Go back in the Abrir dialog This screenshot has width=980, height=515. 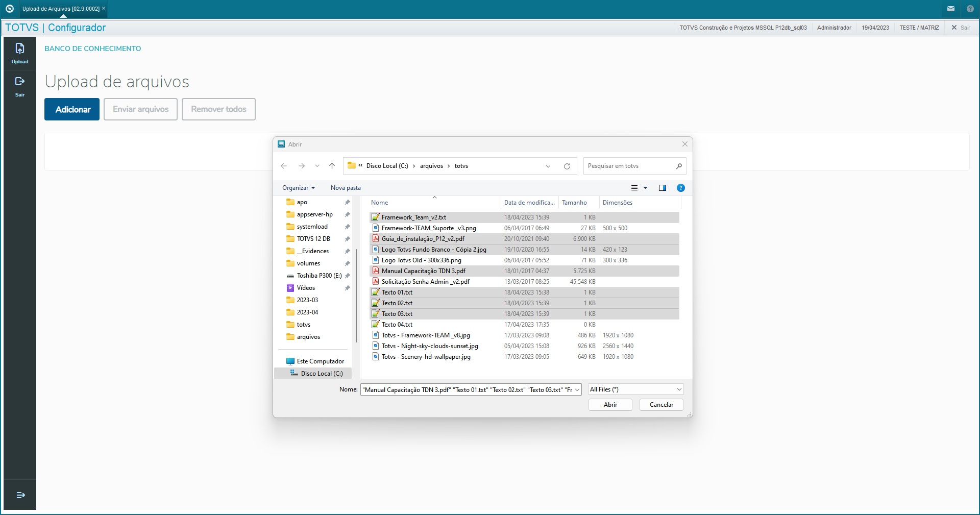tap(284, 166)
